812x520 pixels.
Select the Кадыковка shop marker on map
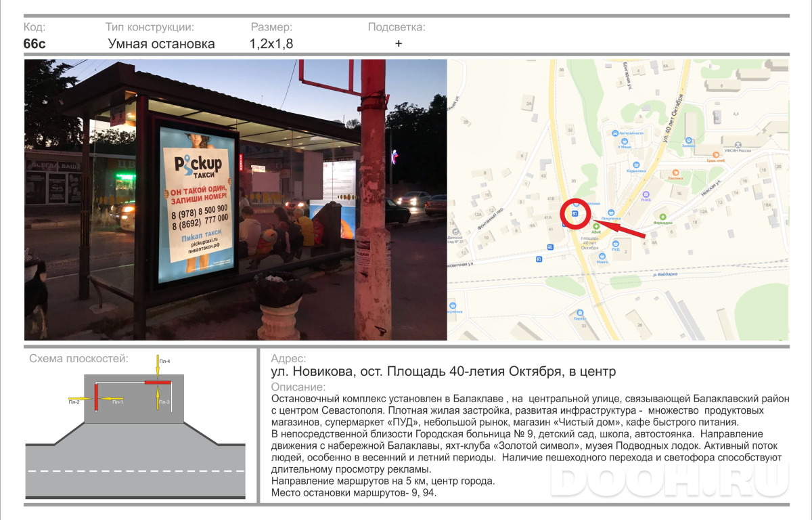point(636,165)
